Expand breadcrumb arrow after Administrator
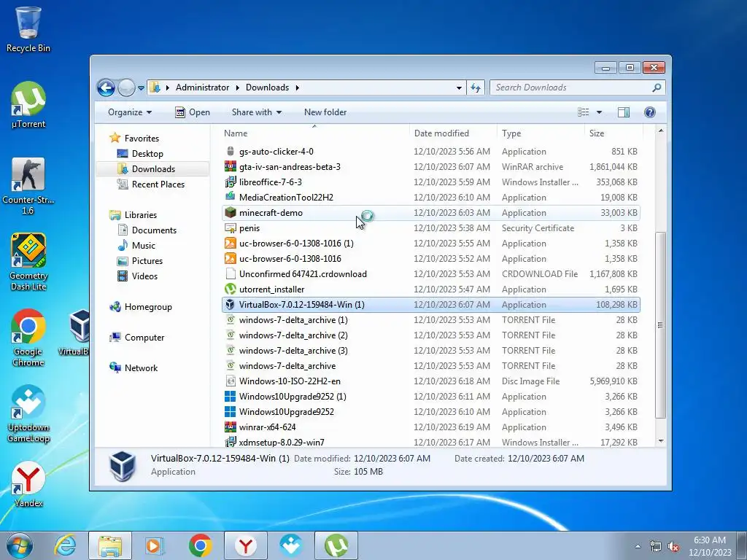This screenshot has width=747, height=560. (238, 87)
